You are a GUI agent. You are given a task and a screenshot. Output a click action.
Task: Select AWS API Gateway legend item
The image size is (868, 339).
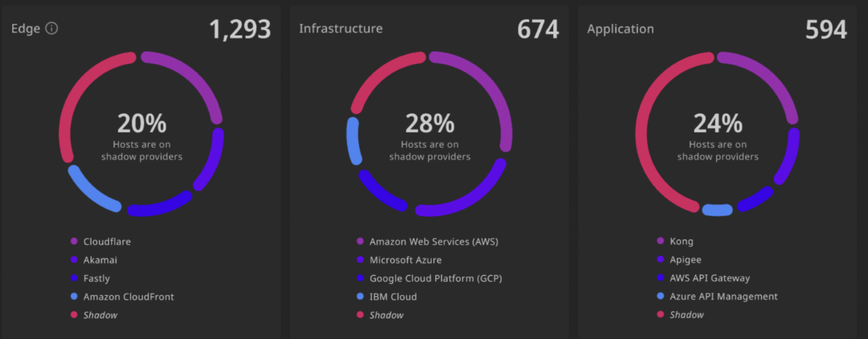tap(703, 278)
